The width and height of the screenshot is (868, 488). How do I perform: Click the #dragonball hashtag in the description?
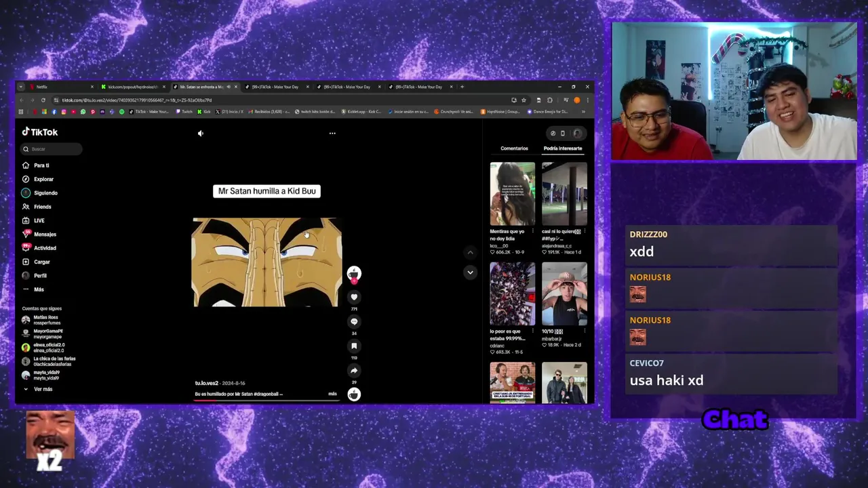(x=266, y=394)
